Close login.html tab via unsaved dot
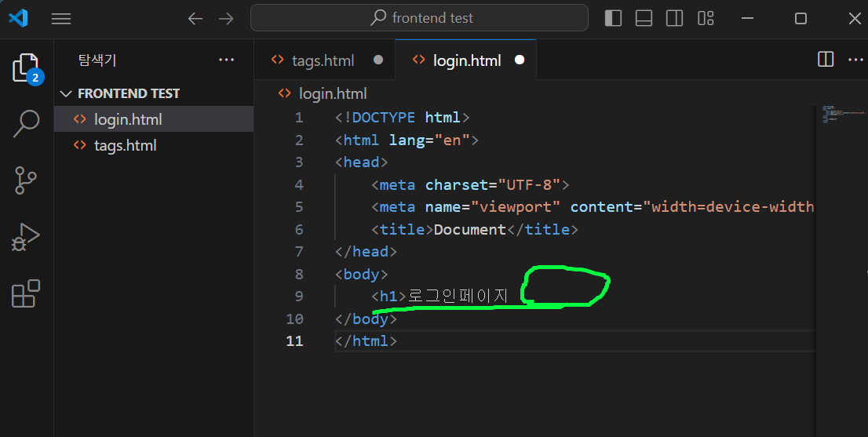Screen dimensions: 868x437 point(520,60)
